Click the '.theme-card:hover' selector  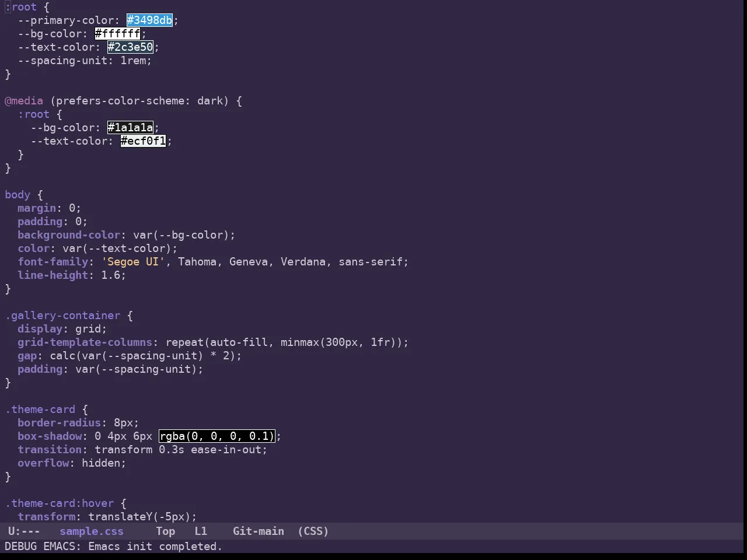point(59,503)
